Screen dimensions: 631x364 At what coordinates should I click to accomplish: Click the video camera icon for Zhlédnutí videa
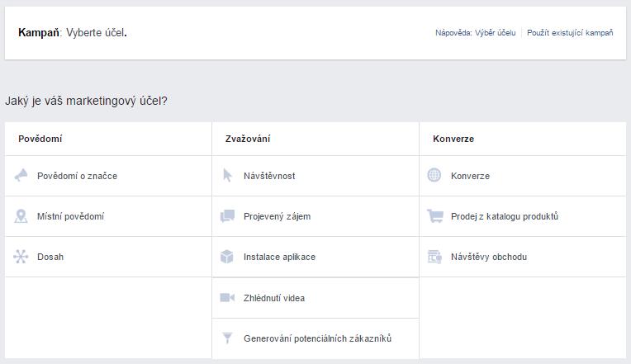pos(227,298)
